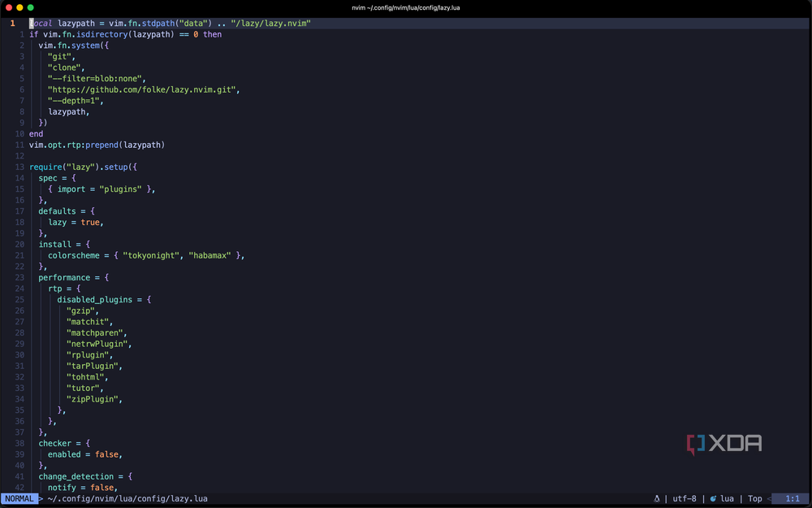Click the "tohtml" string
This screenshot has height=508, width=812.
85,377
